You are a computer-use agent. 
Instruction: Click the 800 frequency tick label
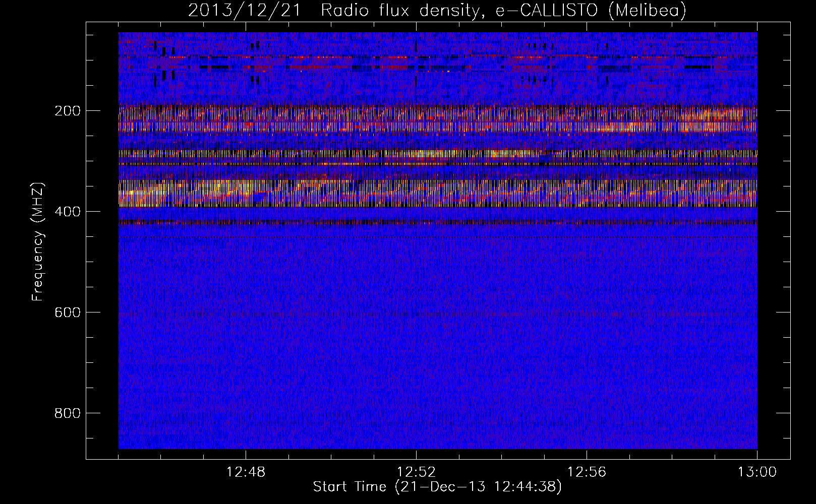coord(67,413)
